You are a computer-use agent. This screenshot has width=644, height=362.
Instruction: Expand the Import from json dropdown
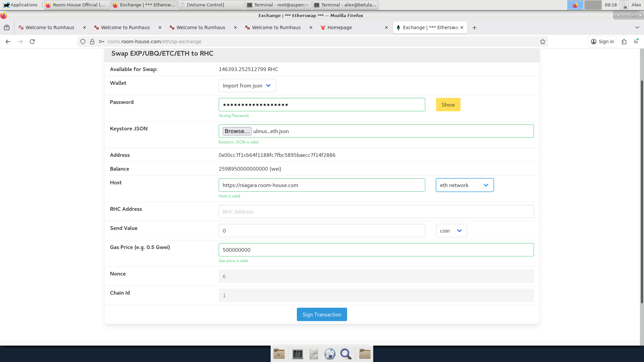tap(247, 85)
